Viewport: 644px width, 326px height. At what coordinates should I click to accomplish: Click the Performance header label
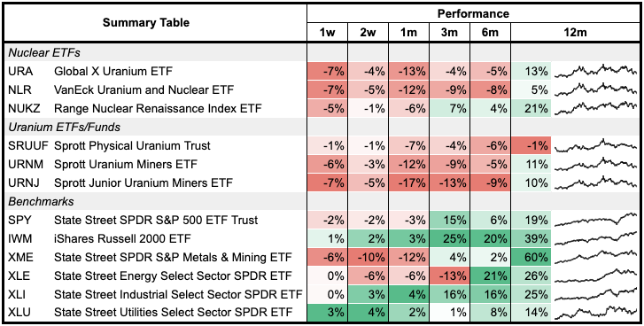click(473, 13)
